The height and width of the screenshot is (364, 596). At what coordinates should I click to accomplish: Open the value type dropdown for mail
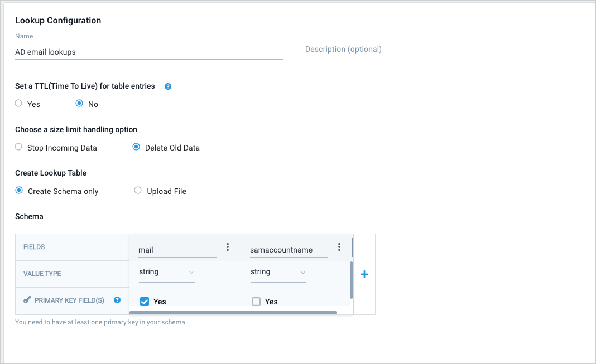coord(166,272)
